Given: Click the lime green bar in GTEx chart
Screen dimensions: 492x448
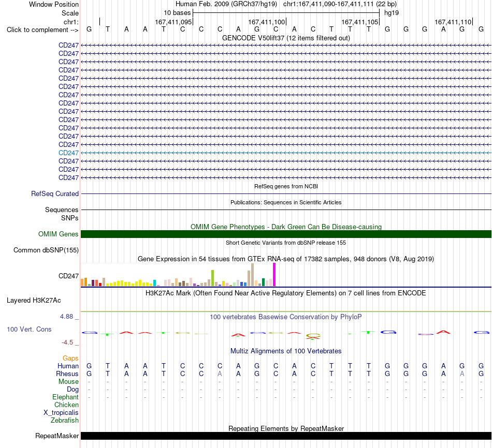Looking at the screenshot, I should pyautogui.click(x=212, y=278).
